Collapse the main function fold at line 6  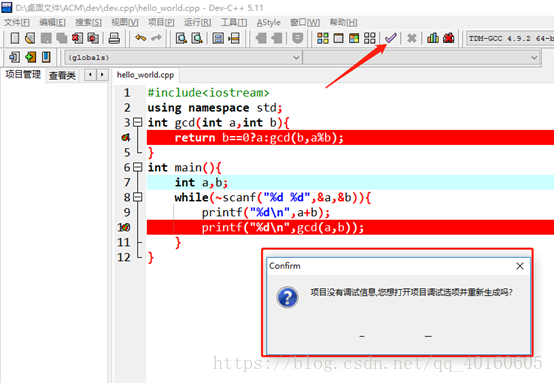click(138, 167)
